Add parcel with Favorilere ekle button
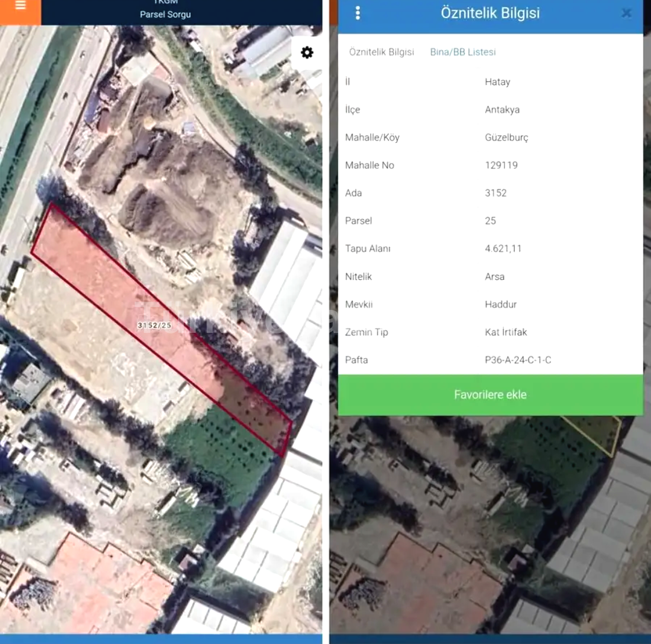Image resolution: width=651 pixels, height=644 pixels. pyautogui.click(x=490, y=394)
